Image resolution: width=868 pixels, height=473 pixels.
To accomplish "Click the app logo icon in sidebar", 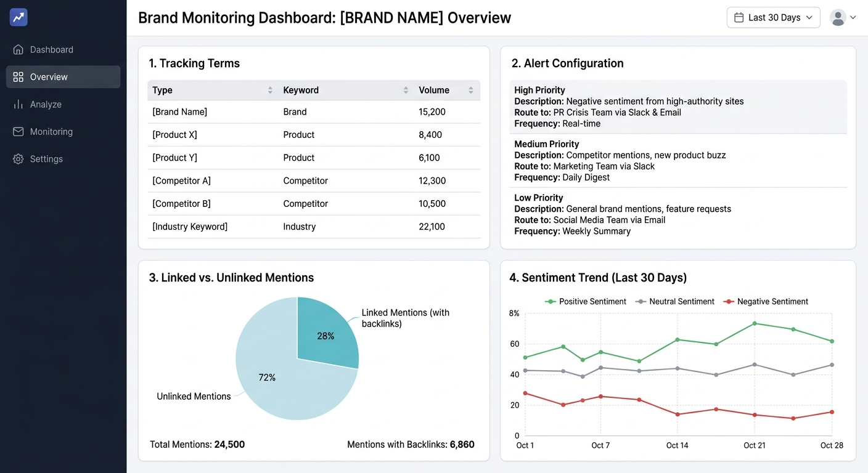I will (x=18, y=17).
